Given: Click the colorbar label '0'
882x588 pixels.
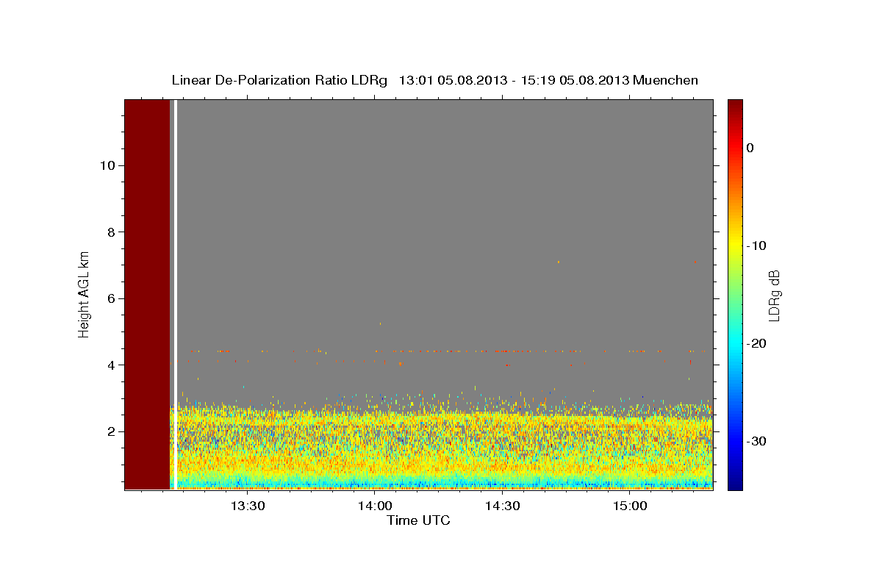Looking at the screenshot, I should [x=750, y=148].
